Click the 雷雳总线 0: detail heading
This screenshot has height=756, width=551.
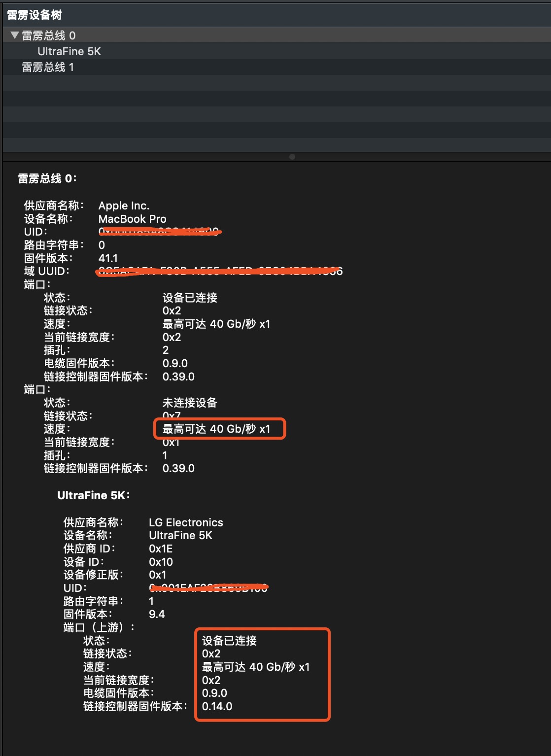pyautogui.click(x=47, y=178)
